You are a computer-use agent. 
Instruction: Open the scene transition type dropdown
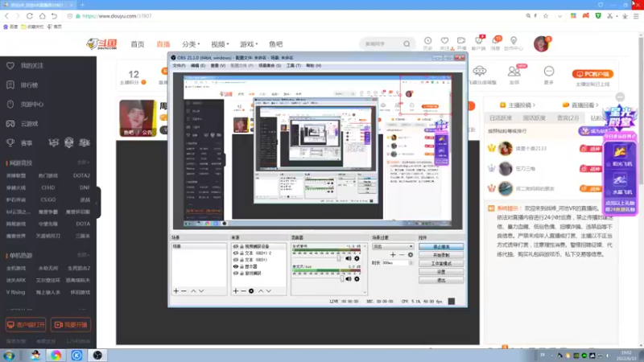[x=393, y=246]
